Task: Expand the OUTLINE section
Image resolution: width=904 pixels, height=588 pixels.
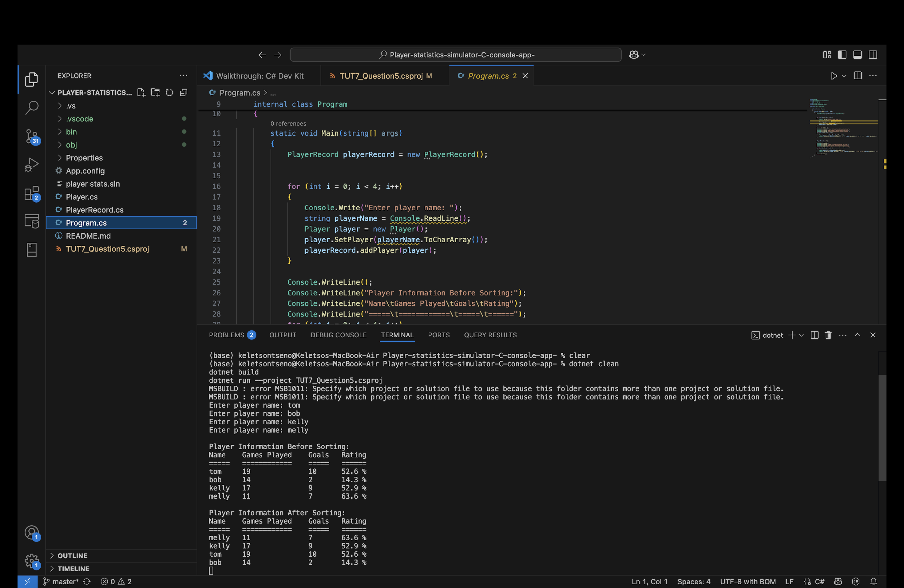Action: coord(121,555)
